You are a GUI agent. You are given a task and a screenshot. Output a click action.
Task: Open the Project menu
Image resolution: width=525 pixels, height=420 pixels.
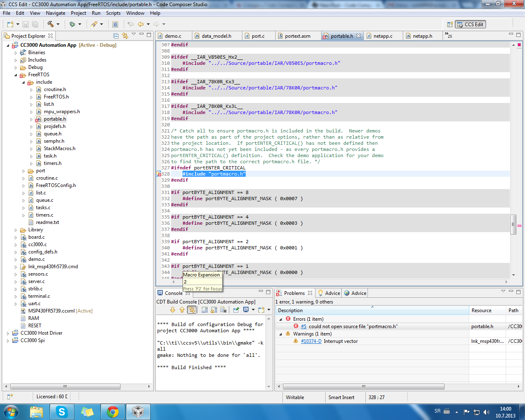click(x=78, y=13)
